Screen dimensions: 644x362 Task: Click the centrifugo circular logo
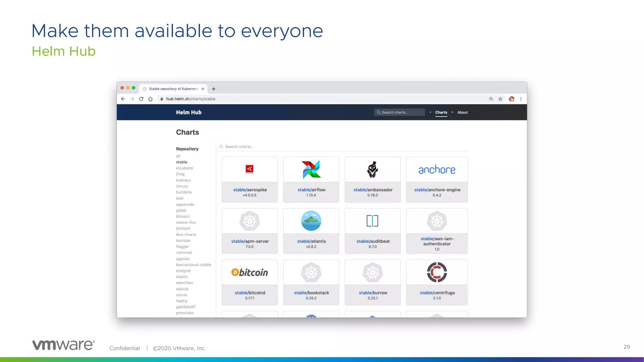point(437,272)
